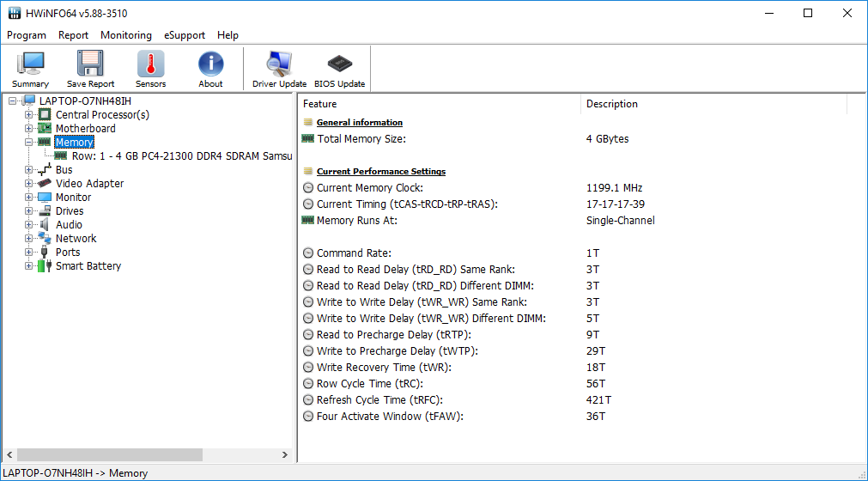The image size is (868, 481).
Task: Click the status bar LAPTOP-O7NH48IH -> Memory path
Action: coord(76,473)
